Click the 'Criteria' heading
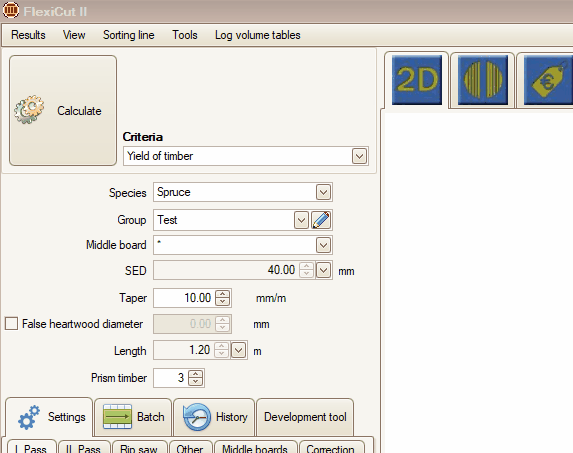The height and width of the screenshot is (453, 573). (x=143, y=137)
